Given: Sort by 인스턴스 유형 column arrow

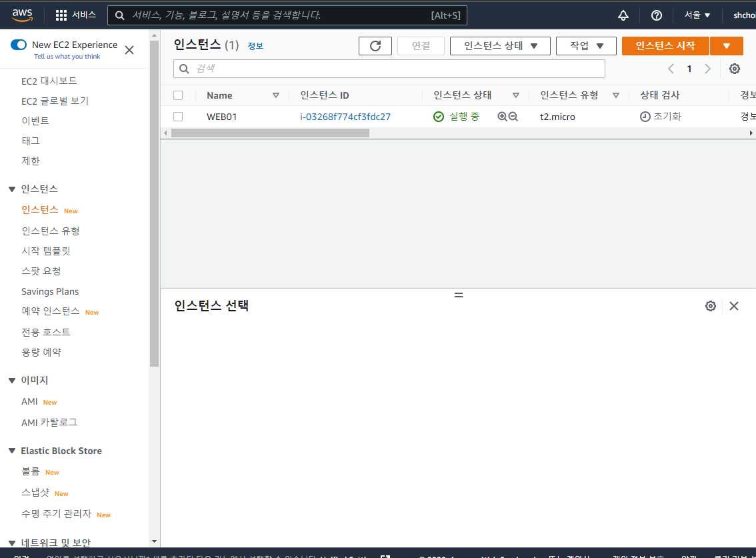Looking at the screenshot, I should pos(616,95).
